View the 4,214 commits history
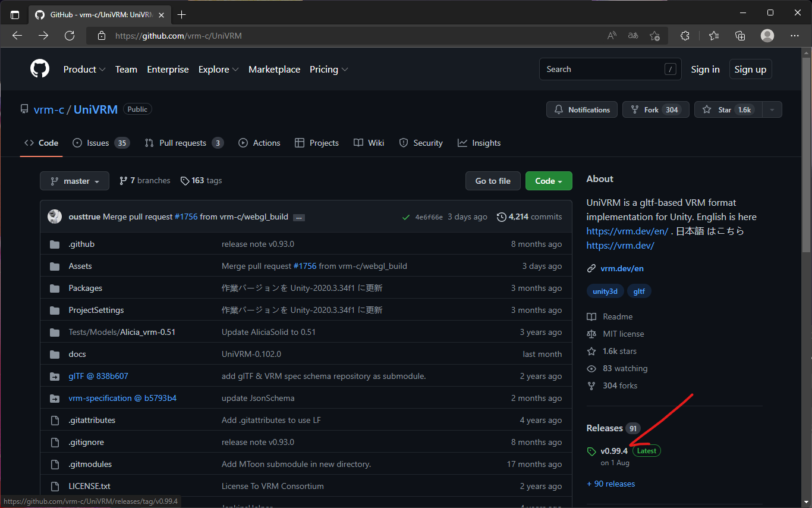 point(529,217)
